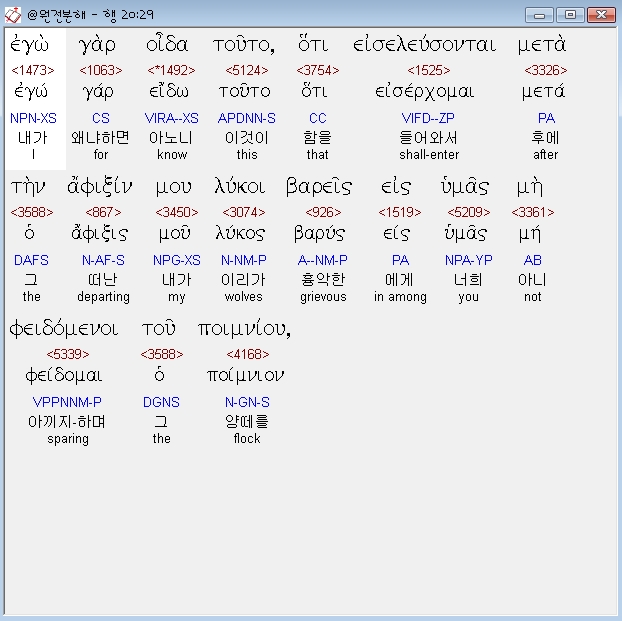Close the 원전분해 window

(601, 15)
